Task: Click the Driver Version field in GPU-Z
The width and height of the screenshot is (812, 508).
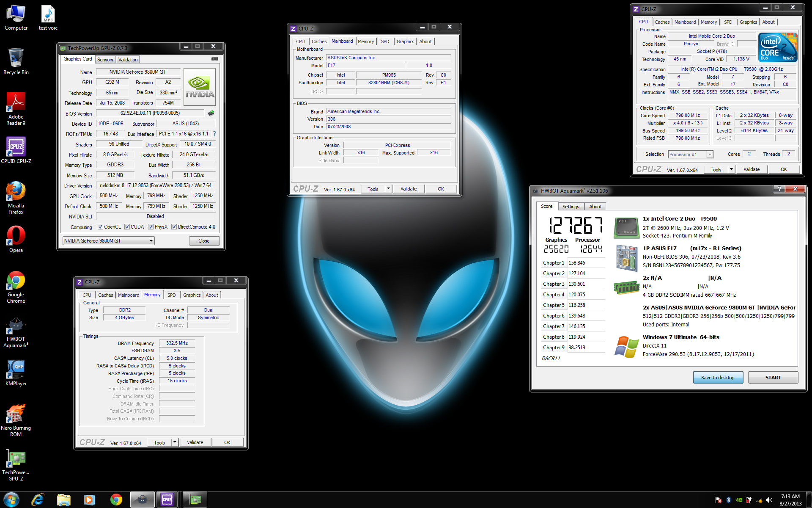Action: [156, 185]
